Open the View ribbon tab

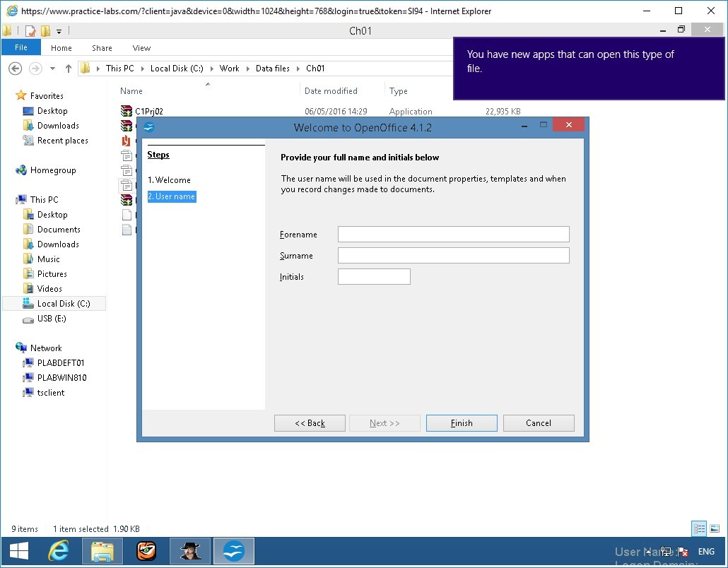point(141,48)
